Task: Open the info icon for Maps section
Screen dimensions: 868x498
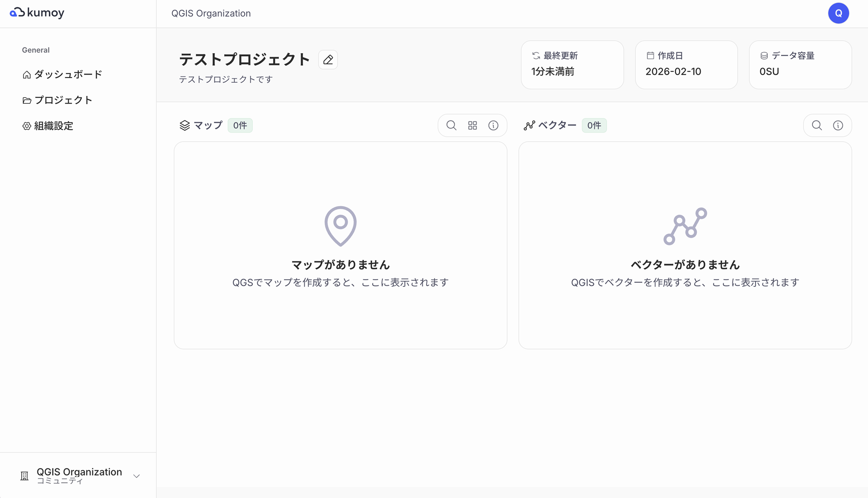Action: [493, 125]
